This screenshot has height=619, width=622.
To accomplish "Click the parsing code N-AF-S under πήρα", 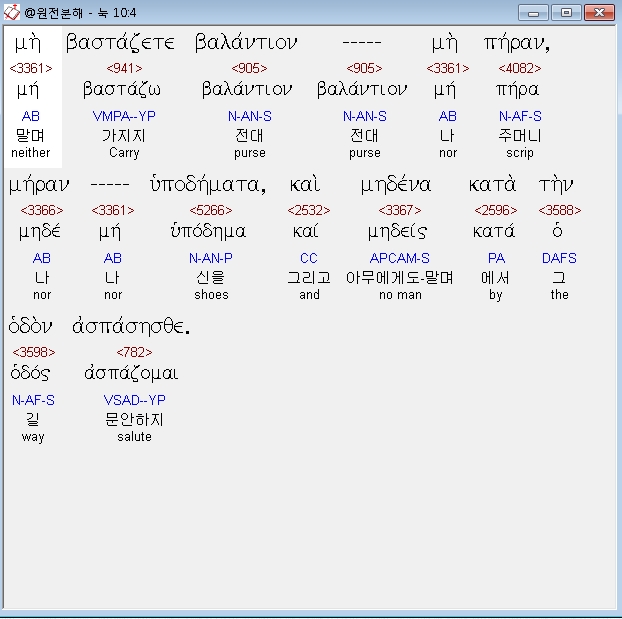I will point(520,116).
